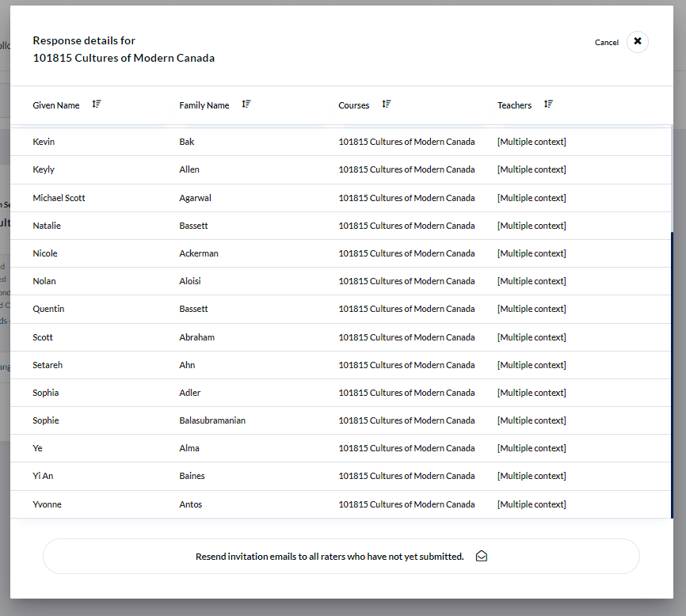Screen dimensions: 686x616
Task: Click family name Allen
Action: coord(189,169)
